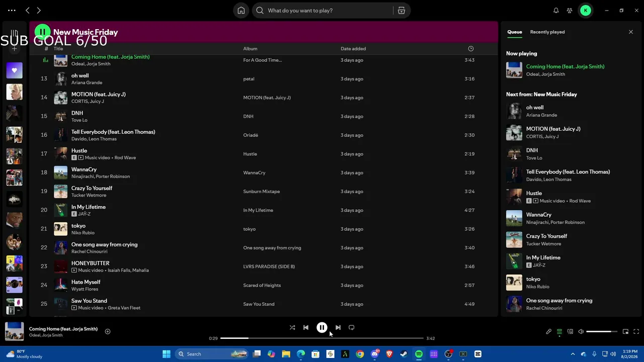Seek on the song progress bar
The height and width of the screenshot is (362, 644).
point(322,338)
